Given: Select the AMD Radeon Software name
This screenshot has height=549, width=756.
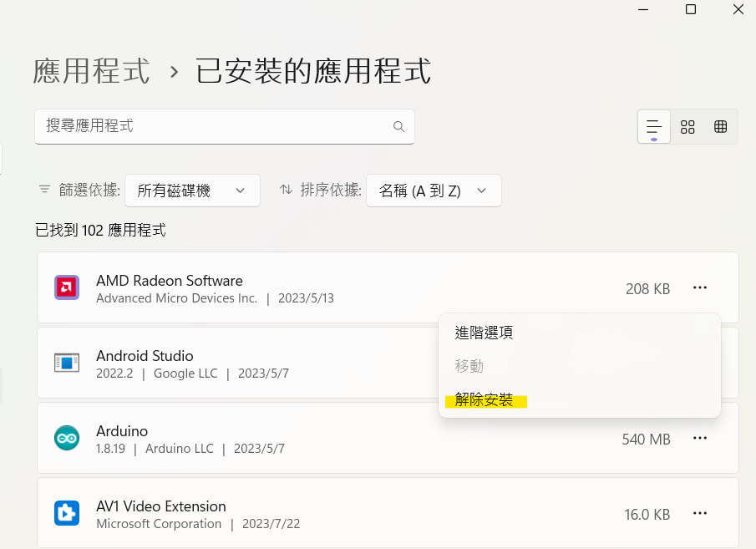Looking at the screenshot, I should click(170, 281).
